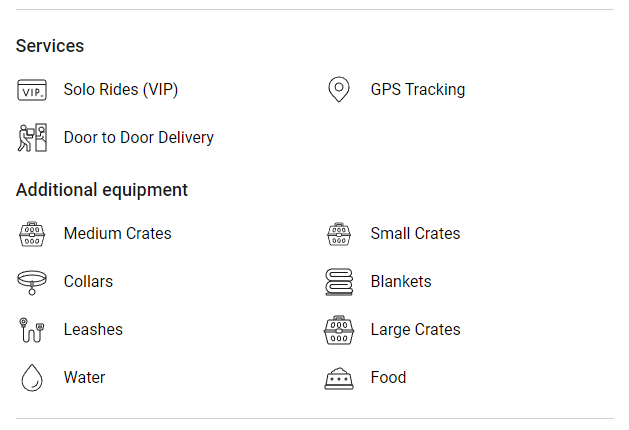This screenshot has width=629, height=430.
Task: Select the Solo Rides (VIP) label
Action: click(121, 89)
